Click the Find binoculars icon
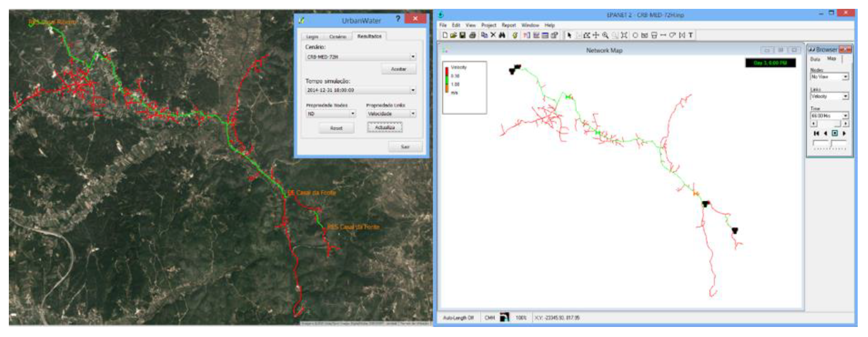 [502, 35]
